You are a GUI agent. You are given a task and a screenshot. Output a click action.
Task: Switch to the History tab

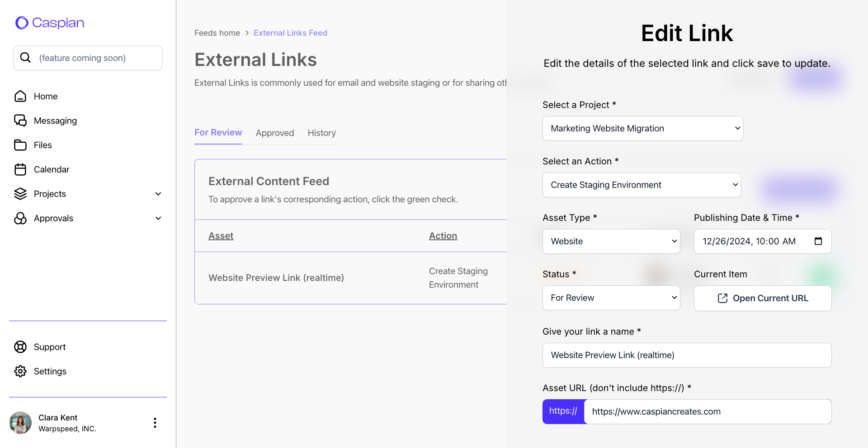click(x=321, y=133)
